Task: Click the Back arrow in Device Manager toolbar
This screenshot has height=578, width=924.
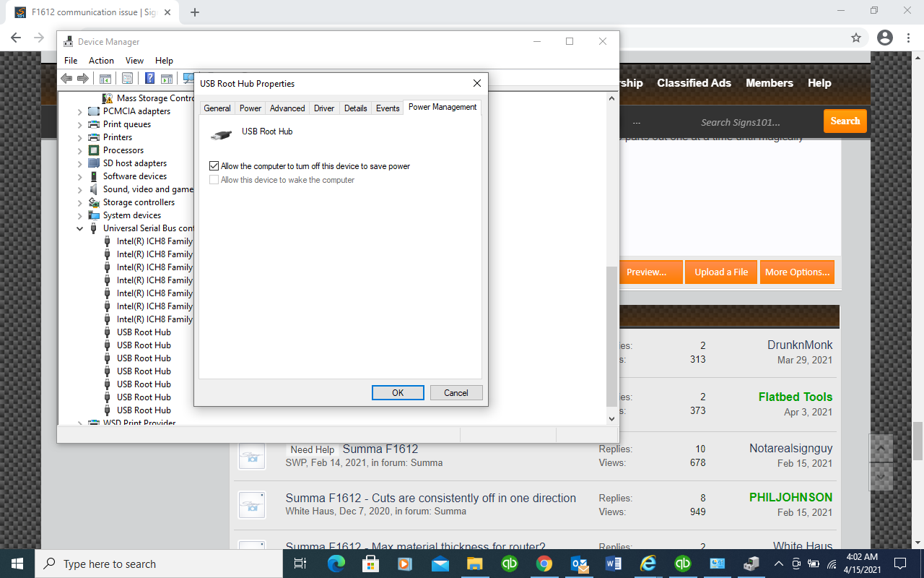Action: coord(66,79)
